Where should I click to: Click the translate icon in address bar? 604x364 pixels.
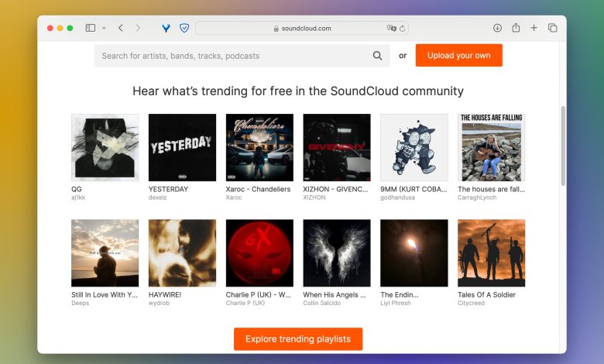click(392, 28)
